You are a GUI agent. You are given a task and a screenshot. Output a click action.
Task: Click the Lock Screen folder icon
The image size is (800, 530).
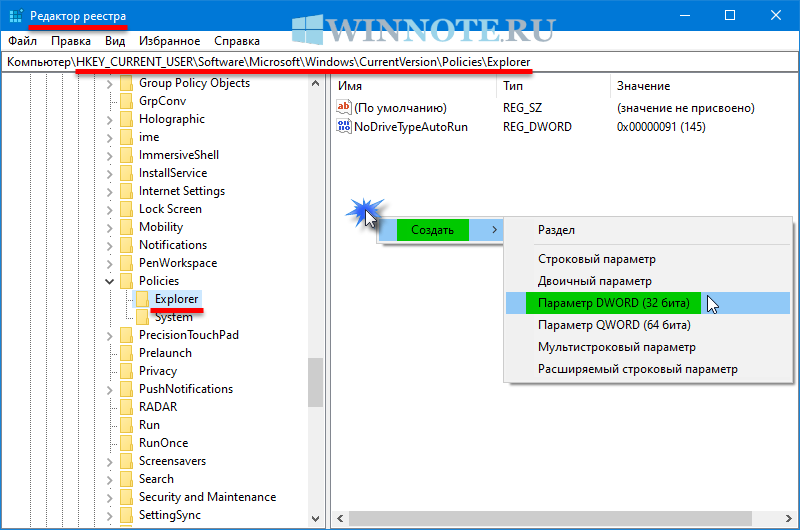coord(126,209)
